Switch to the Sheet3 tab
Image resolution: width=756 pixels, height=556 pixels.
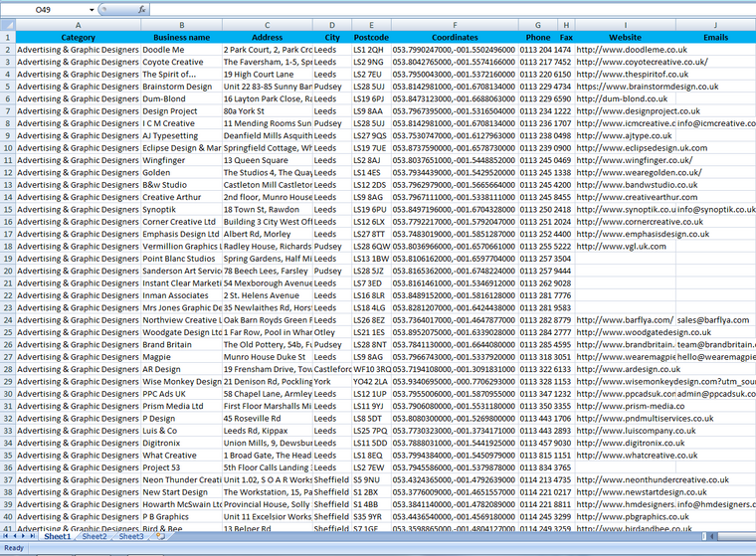pyautogui.click(x=131, y=536)
